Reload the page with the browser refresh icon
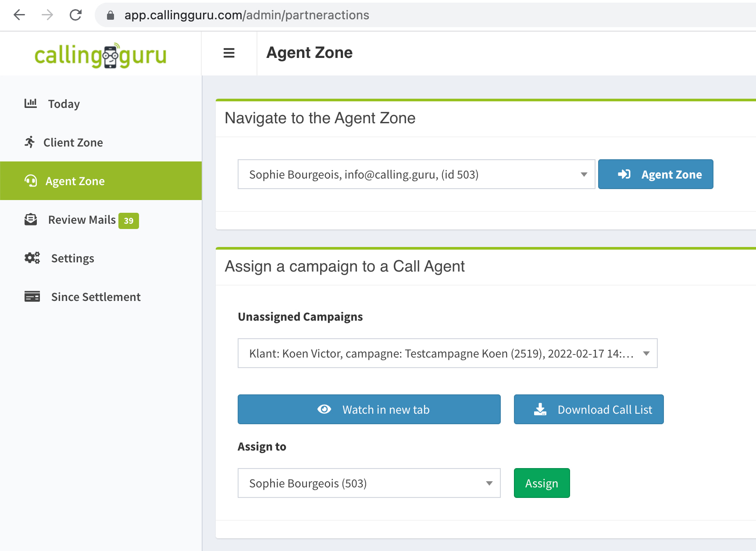Screen dimensions: 756x551 [76, 15]
